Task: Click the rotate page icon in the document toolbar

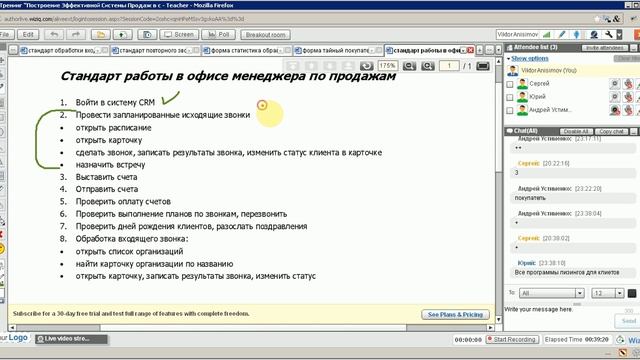Action: pos(367,66)
